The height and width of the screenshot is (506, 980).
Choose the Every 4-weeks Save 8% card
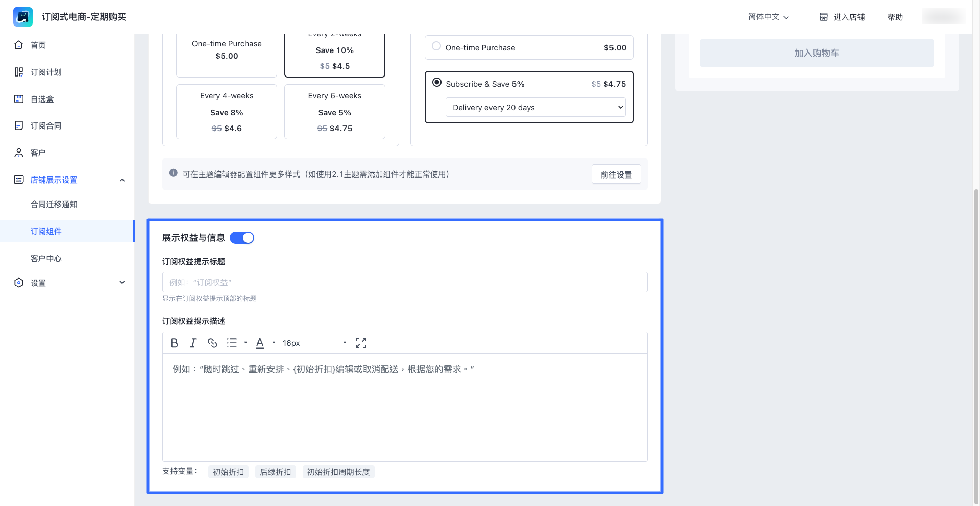pyautogui.click(x=227, y=112)
